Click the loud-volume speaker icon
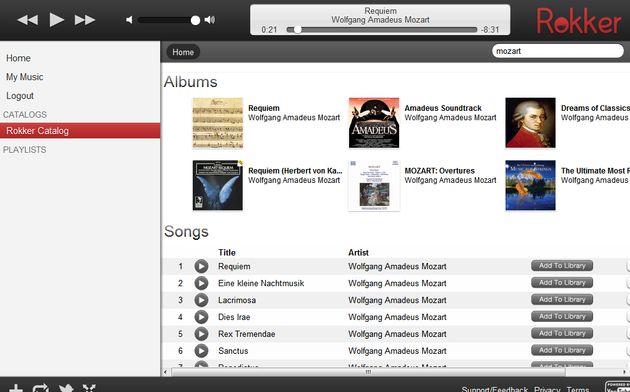The height and width of the screenshot is (392, 630). pos(210,20)
